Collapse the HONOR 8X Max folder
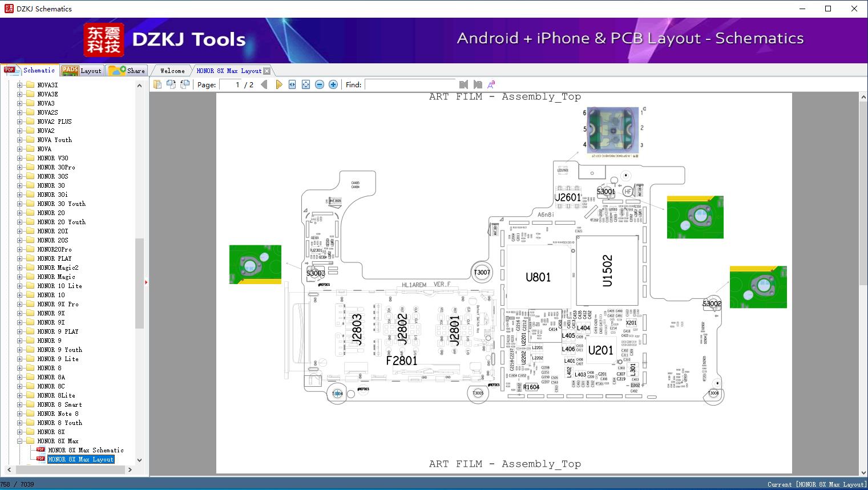Image resolution: width=868 pixels, height=490 pixels. click(x=20, y=441)
